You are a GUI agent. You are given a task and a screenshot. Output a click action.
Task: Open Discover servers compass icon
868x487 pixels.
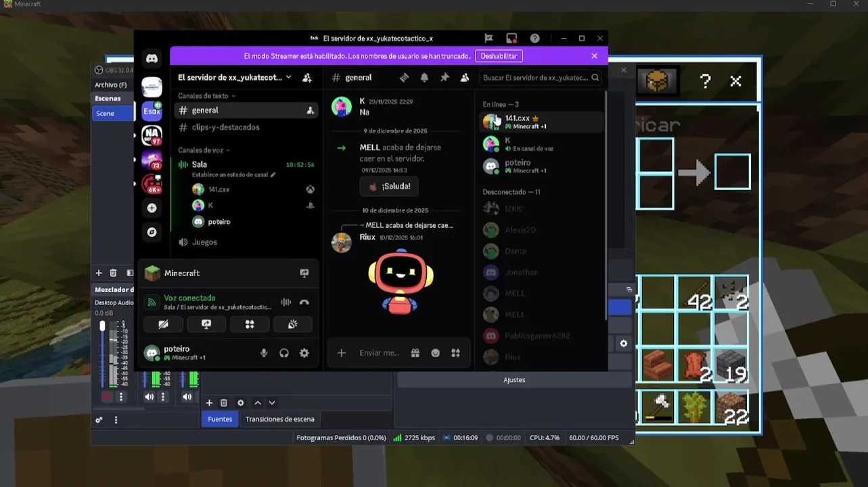152,232
